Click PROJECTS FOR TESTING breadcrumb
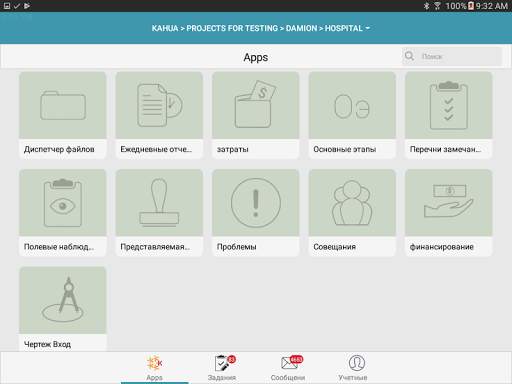The width and height of the screenshot is (512, 384). [232, 28]
